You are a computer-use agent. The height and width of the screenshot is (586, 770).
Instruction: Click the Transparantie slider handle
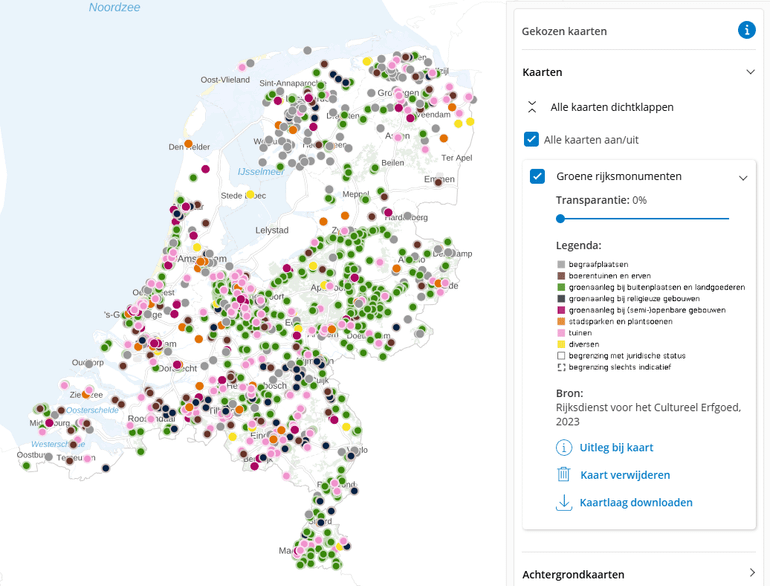[560, 219]
